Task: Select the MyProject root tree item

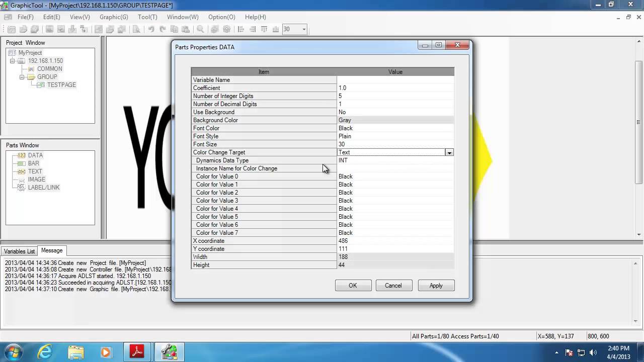Action: pyautogui.click(x=30, y=53)
